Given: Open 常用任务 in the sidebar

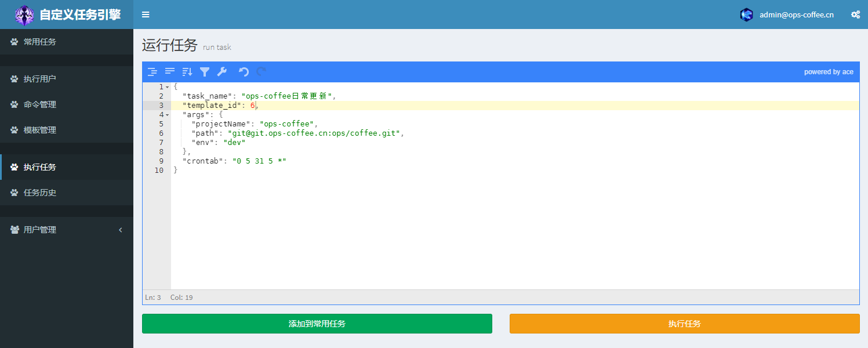Looking at the screenshot, I should coord(39,42).
